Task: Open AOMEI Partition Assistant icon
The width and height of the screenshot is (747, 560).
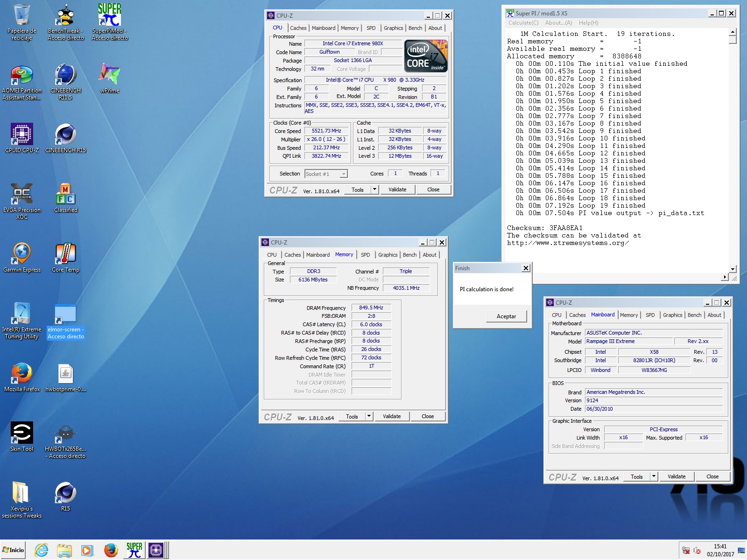Action: pyautogui.click(x=21, y=82)
